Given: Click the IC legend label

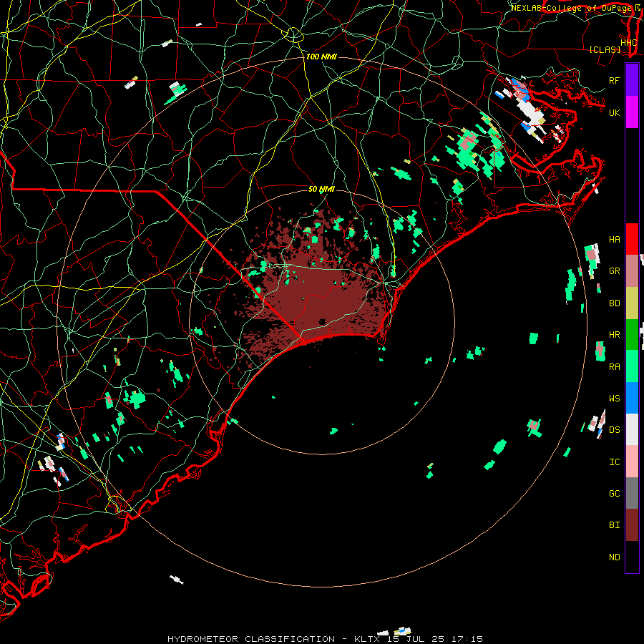Looking at the screenshot, I should pos(614,462).
